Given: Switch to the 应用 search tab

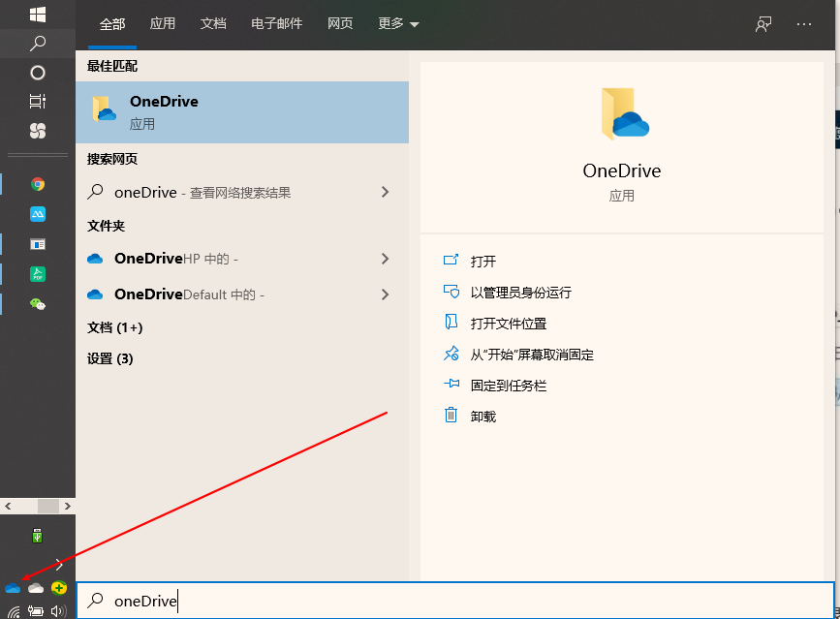Looking at the screenshot, I should pyautogui.click(x=163, y=23).
